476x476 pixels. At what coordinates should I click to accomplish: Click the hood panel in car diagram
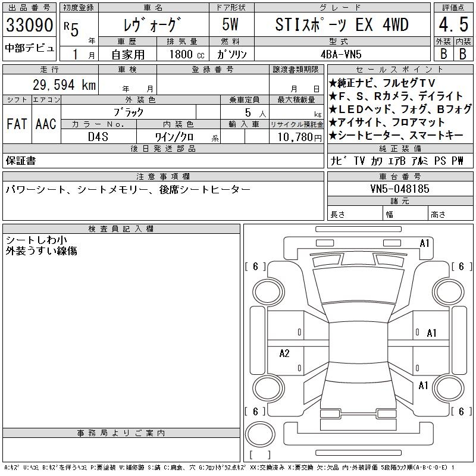[x=359, y=286]
